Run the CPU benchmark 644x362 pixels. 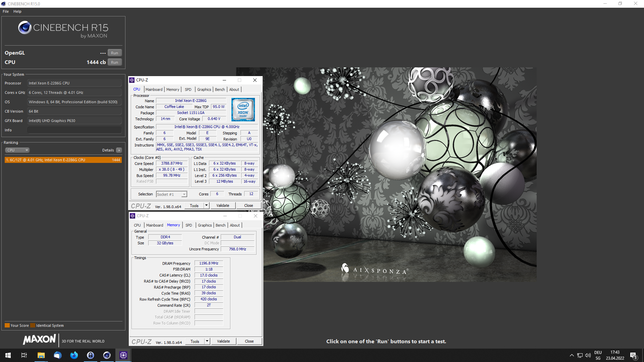click(114, 62)
